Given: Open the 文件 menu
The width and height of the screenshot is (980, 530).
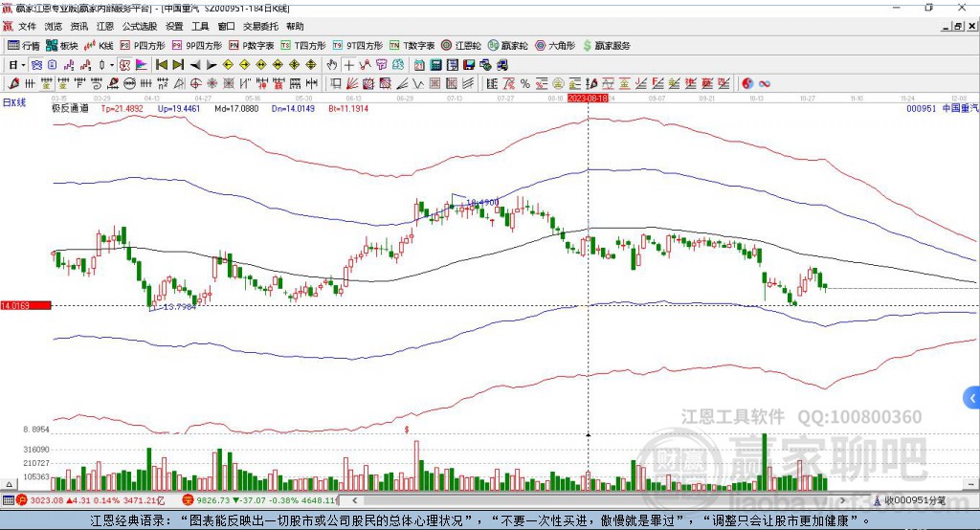Looking at the screenshot, I should click(27, 26).
